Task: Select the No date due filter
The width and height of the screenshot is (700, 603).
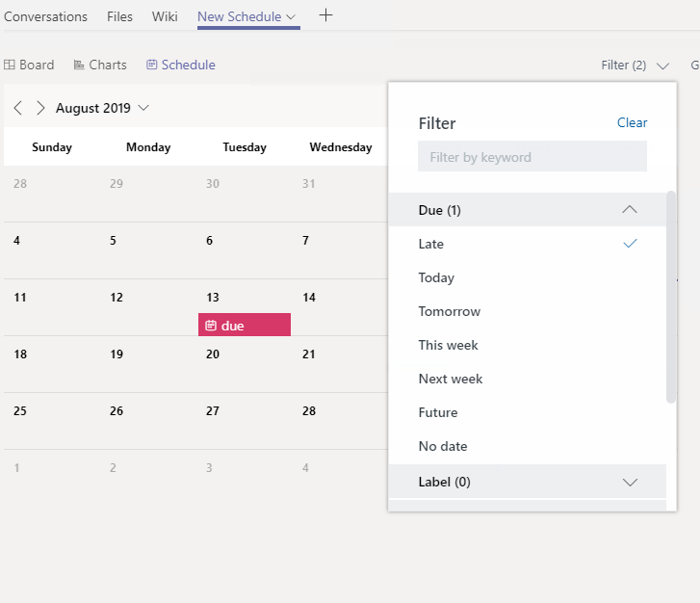Action: tap(528, 446)
